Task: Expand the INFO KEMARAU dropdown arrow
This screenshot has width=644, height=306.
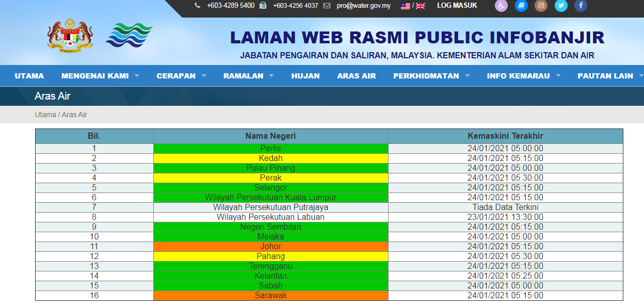Action: pyautogui.click(x=558, y=76)
